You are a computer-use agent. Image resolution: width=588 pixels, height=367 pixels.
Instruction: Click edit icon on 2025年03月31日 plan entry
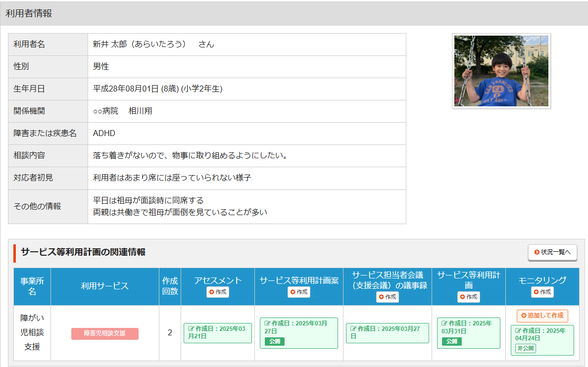(444, 323)
